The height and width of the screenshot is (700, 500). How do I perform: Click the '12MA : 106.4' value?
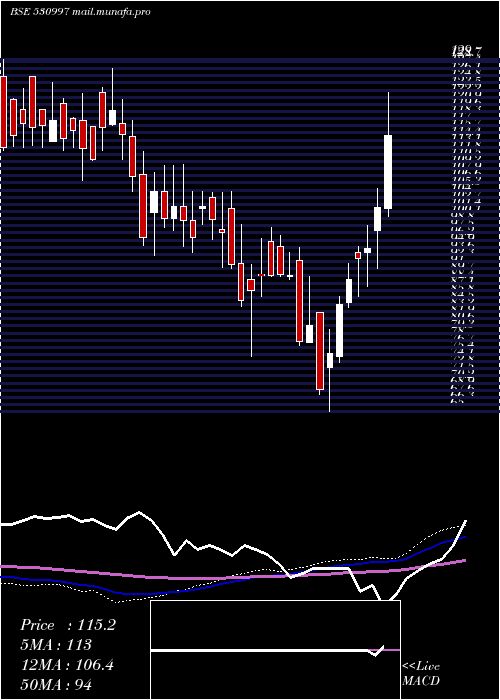[x=67, y=665]
